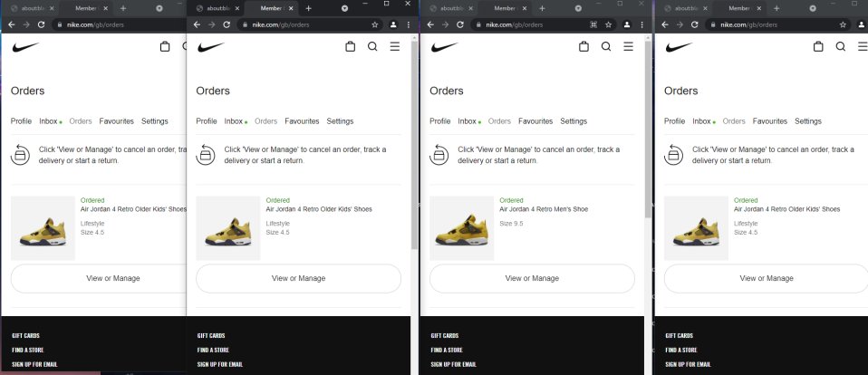Click View or Manage in the second window
Image resolution: width=868 pixels, height=375 pixels.
pyautogui.click(x=298, y=278)
